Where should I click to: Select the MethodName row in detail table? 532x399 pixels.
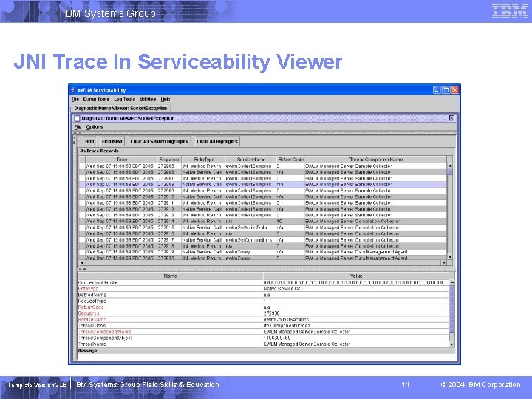263,295
